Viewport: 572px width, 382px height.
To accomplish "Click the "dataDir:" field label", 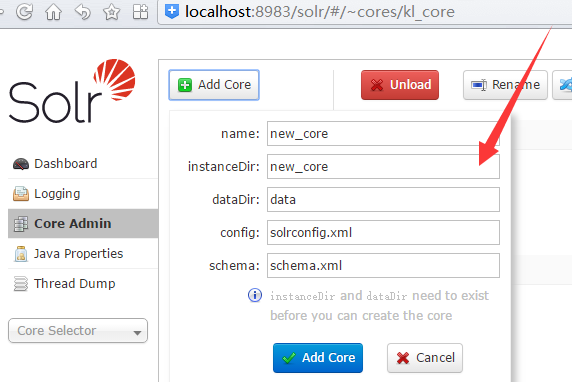I will tap(236, 200).
